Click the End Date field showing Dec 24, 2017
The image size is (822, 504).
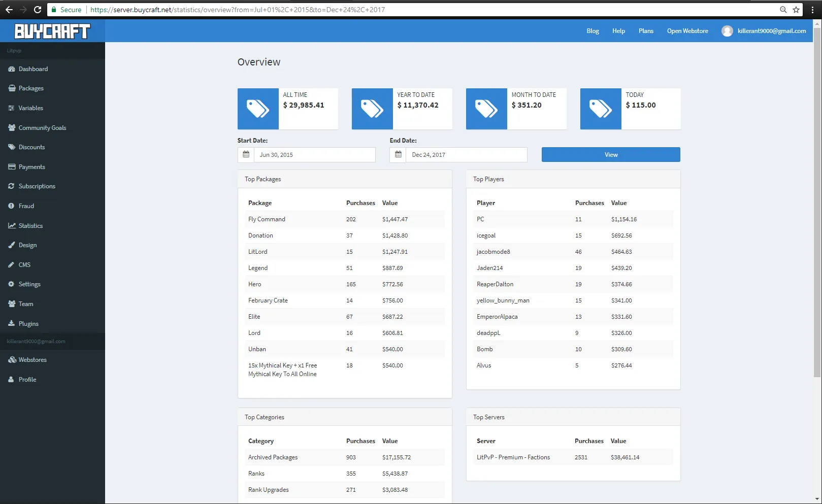coord(467,155)
